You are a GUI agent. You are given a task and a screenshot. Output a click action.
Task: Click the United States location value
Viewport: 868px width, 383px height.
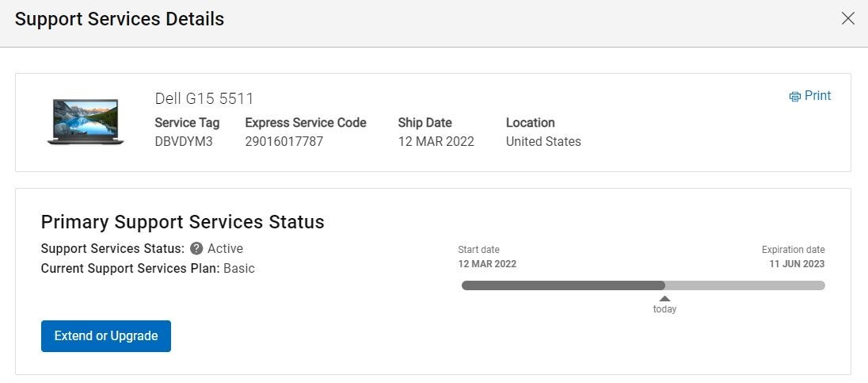pyautogui.click(x=543, y=141)
